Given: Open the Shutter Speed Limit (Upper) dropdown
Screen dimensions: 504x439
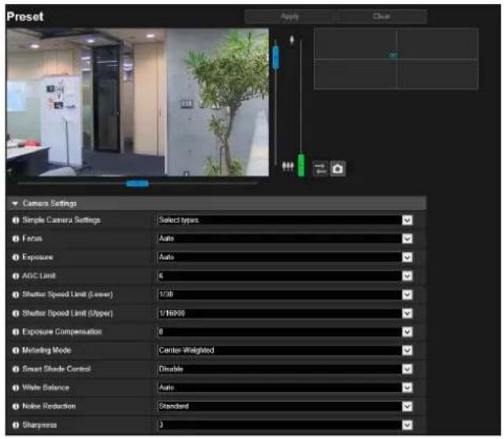Looking at the screenshot, I should (285, 313).
